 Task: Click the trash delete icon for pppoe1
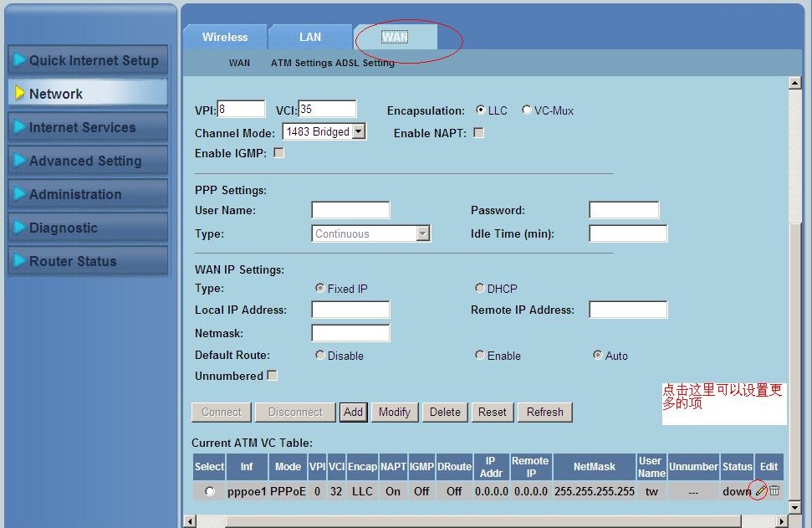(774, 490)
